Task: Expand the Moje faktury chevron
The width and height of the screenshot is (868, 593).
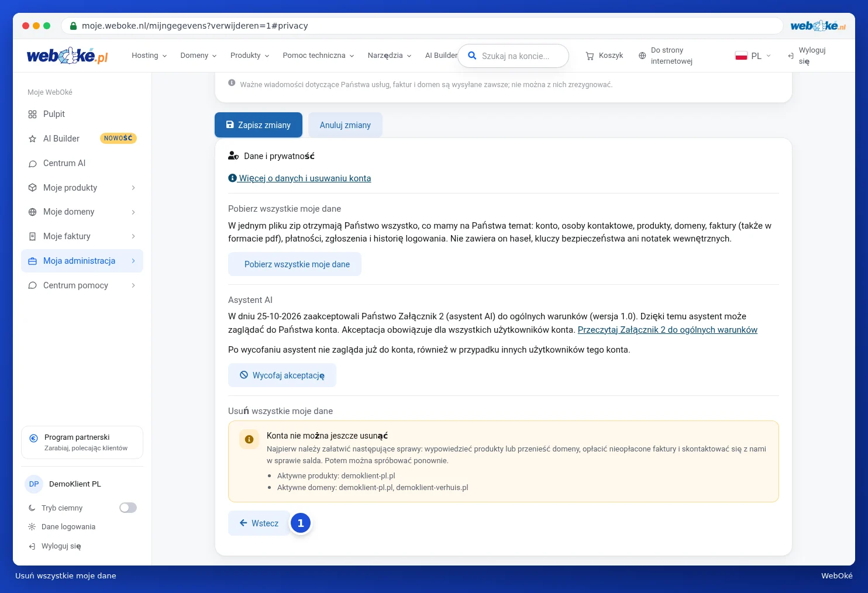Action: (x=133, y=236)
